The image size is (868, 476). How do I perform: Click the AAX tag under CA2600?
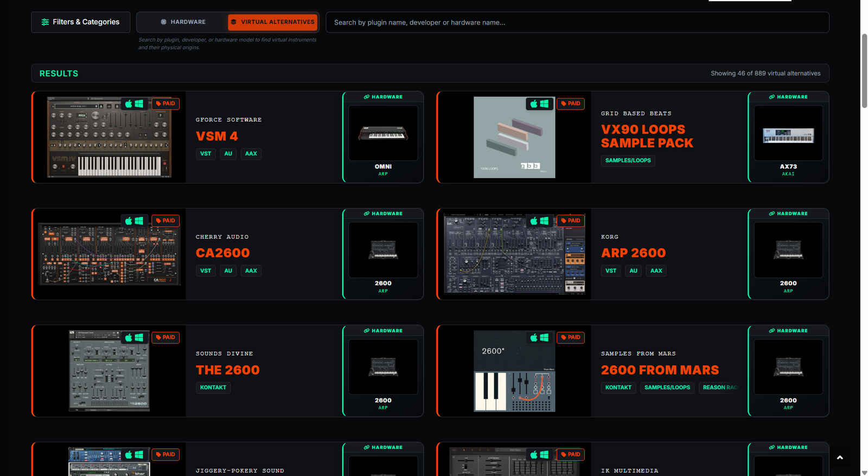251,271
